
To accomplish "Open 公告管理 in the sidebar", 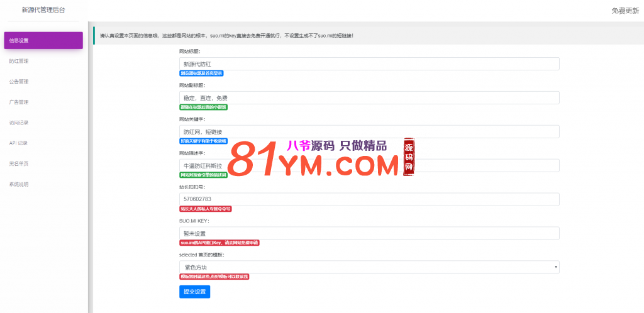I will click(19, 81).
